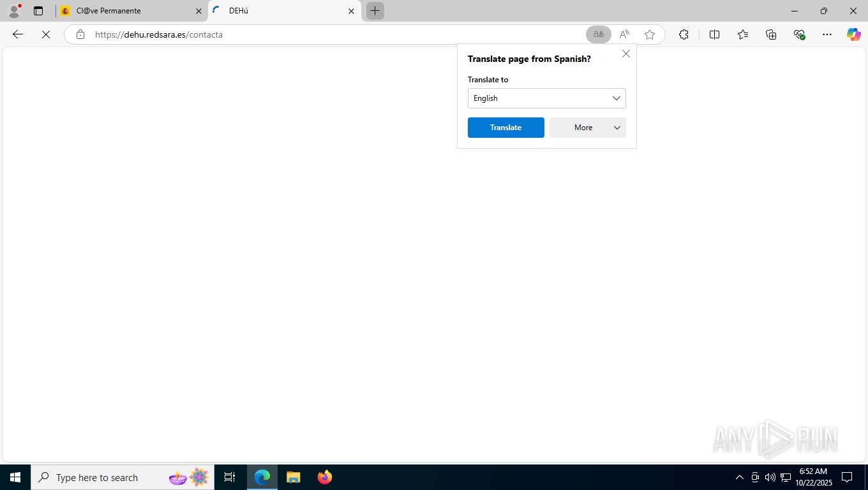
Task: Click the blue Translate button
Action: pyautogui.click(x=506, y=128)
